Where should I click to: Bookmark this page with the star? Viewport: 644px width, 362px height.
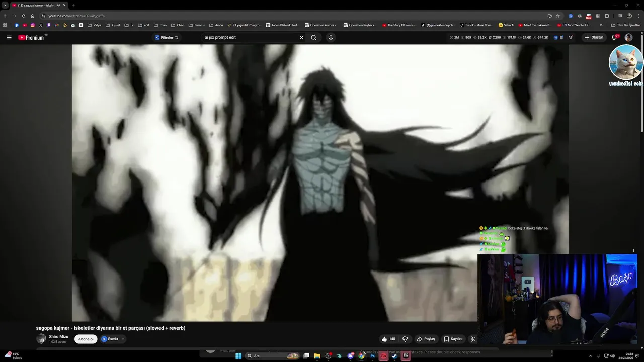click(558, 16)
